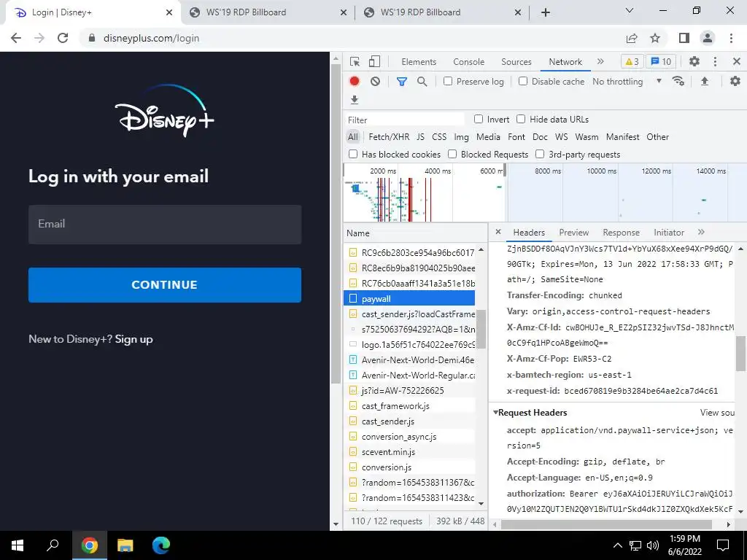Click the Sign up link

pos(134,339)
